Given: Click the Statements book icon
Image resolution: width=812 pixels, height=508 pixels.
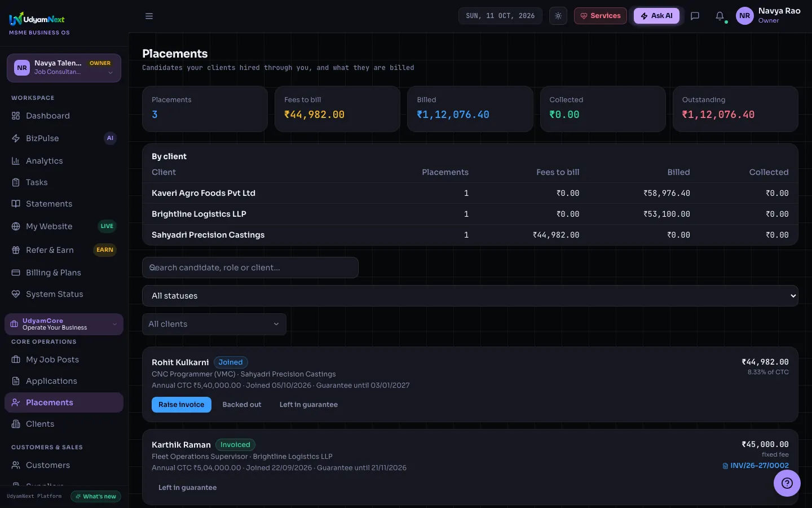Looking at the screenshot, I should click(16, 204).
